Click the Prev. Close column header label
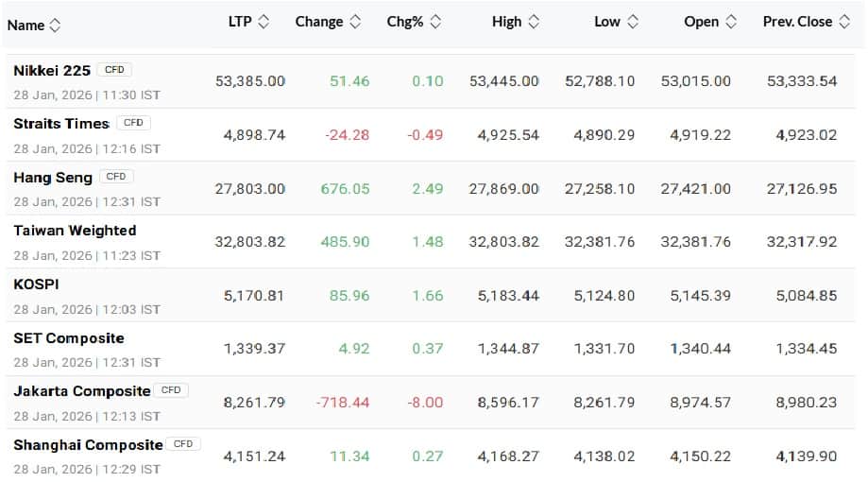The height and width of the screenshot is (482, 868). pos(797,22)
